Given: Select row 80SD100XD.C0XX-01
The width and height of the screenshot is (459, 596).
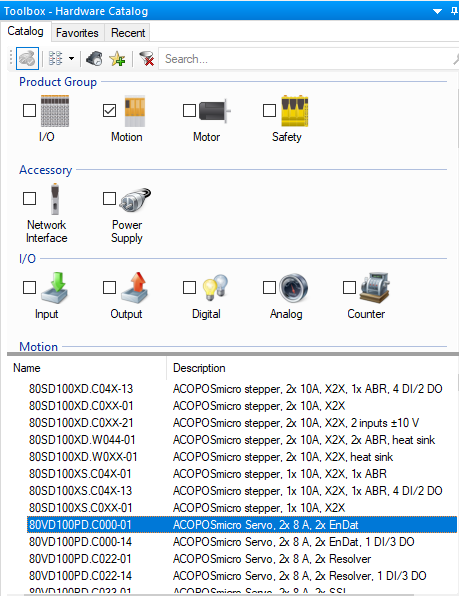Looking at the screenshot, I should tap(242, 406).
